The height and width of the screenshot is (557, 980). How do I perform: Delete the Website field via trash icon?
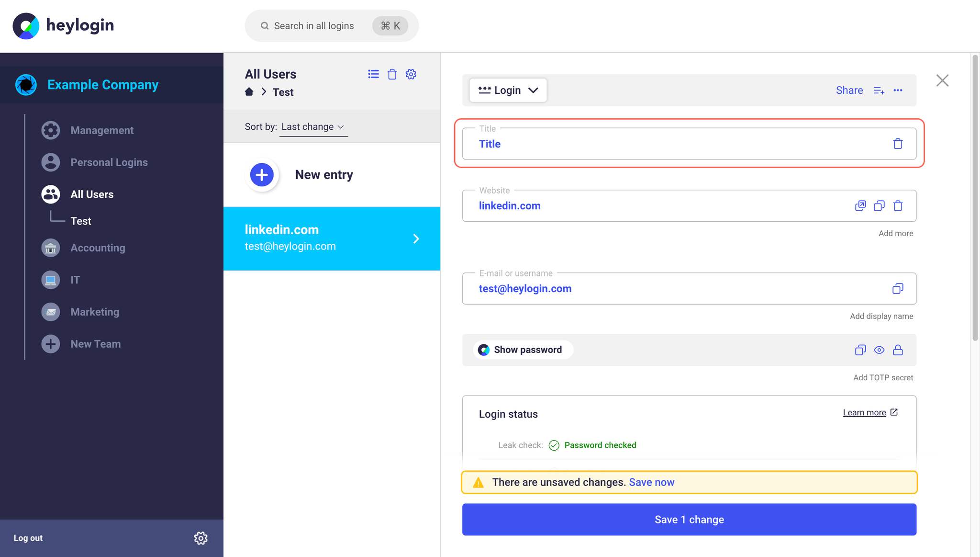tap(898, 206)
